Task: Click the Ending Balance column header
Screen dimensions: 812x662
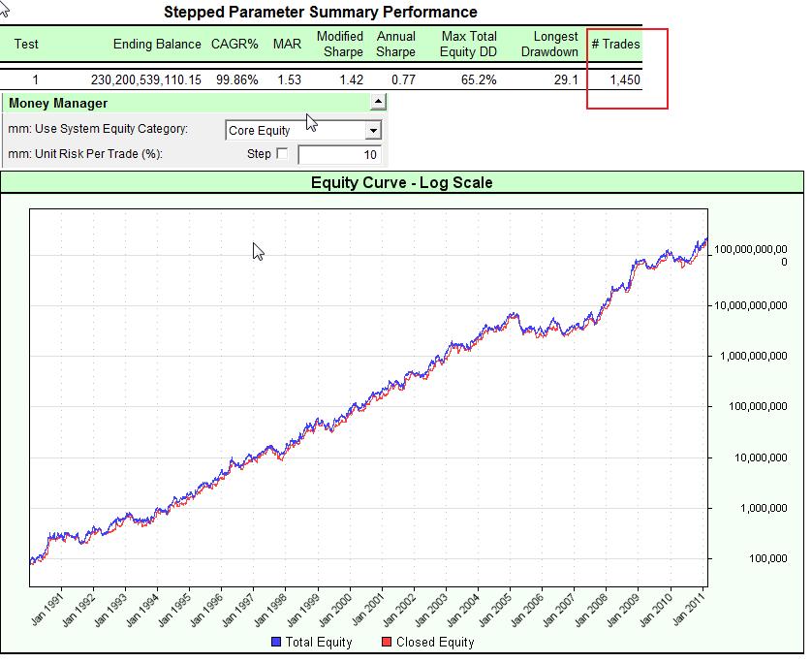Action: pos(157,44)
